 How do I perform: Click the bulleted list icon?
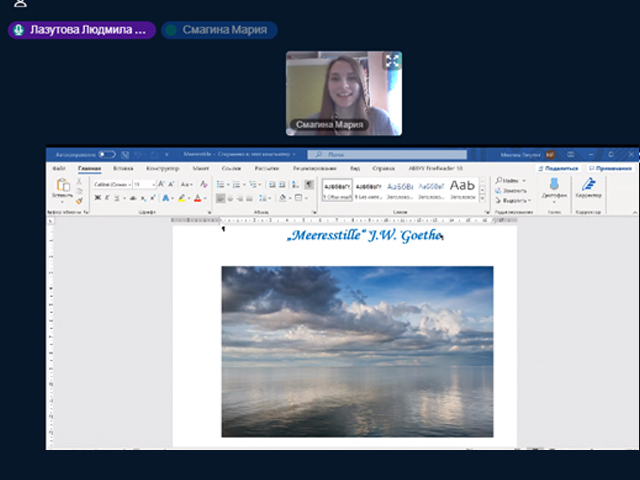(220, 185)
